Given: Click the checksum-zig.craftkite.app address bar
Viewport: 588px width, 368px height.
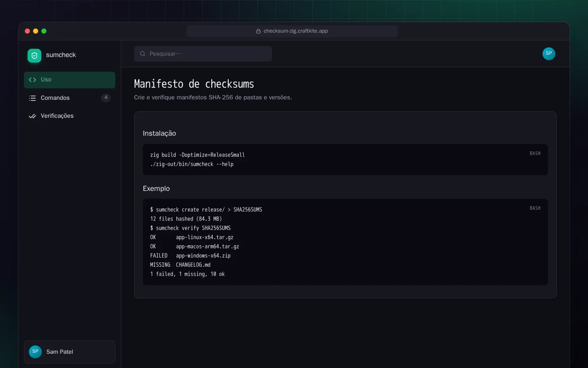Looking at the screenshot, I should (292, 31).
